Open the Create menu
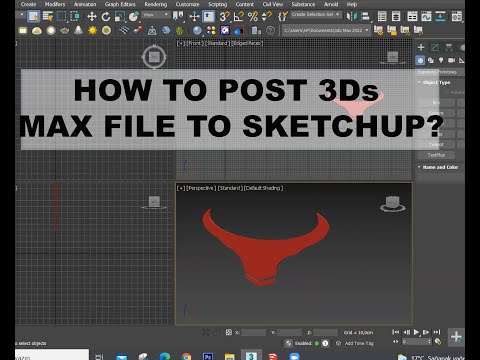The width and height of the screenshot is (480, 360). click(29, 4)
